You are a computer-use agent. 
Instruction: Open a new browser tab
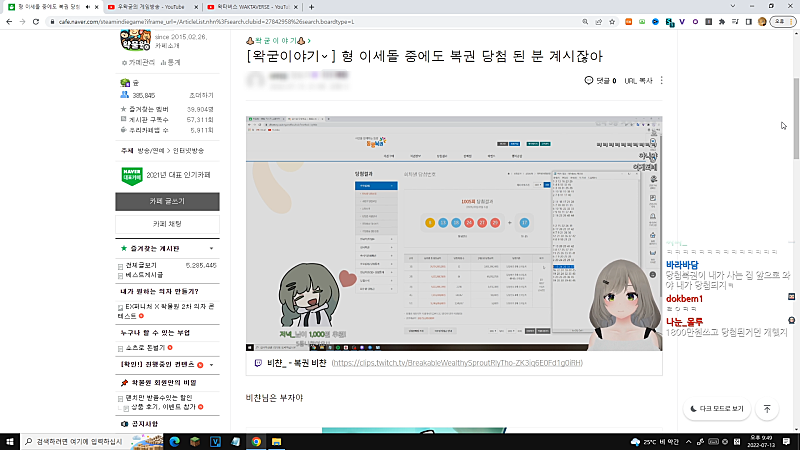tap(311, 7)
